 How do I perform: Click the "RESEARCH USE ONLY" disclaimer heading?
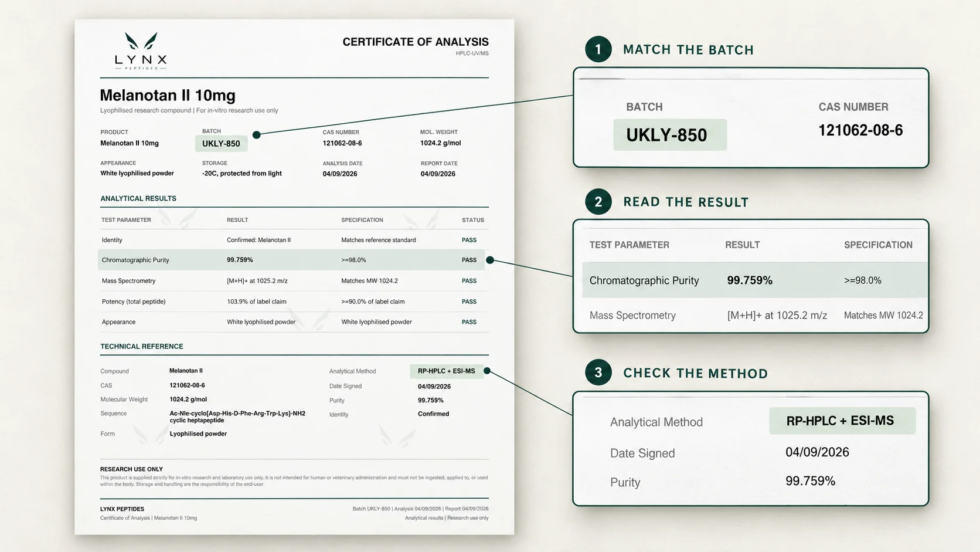pos(131,469)
